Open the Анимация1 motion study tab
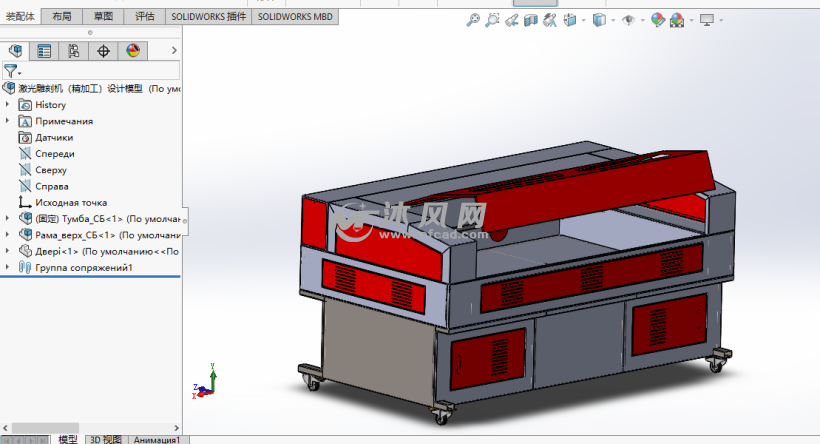The height and width of the screenshot is (444, 820). (x=157, y=439)
